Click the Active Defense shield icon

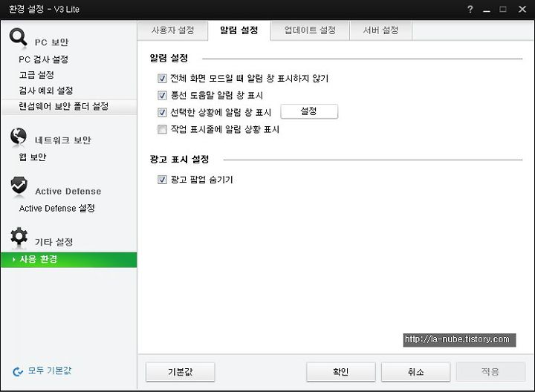click(19, 186)
